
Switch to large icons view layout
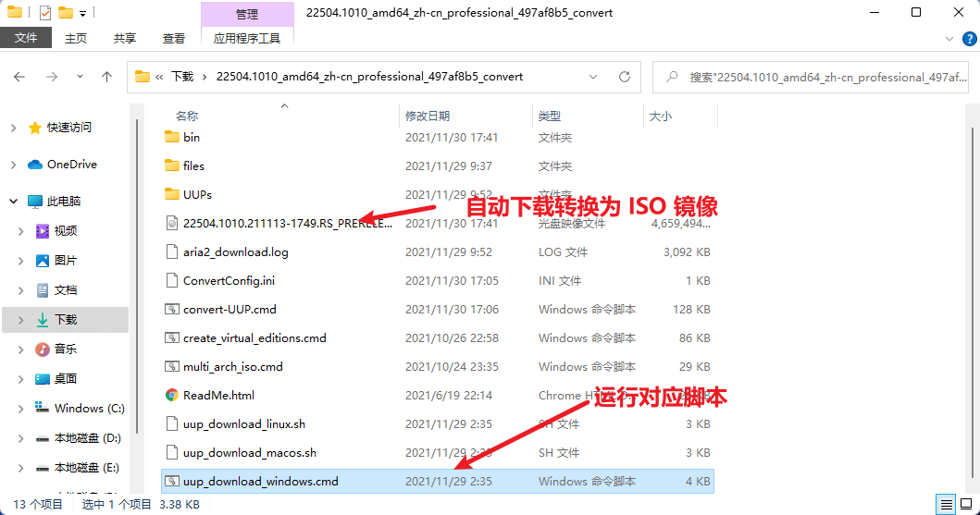pos(967,504)
